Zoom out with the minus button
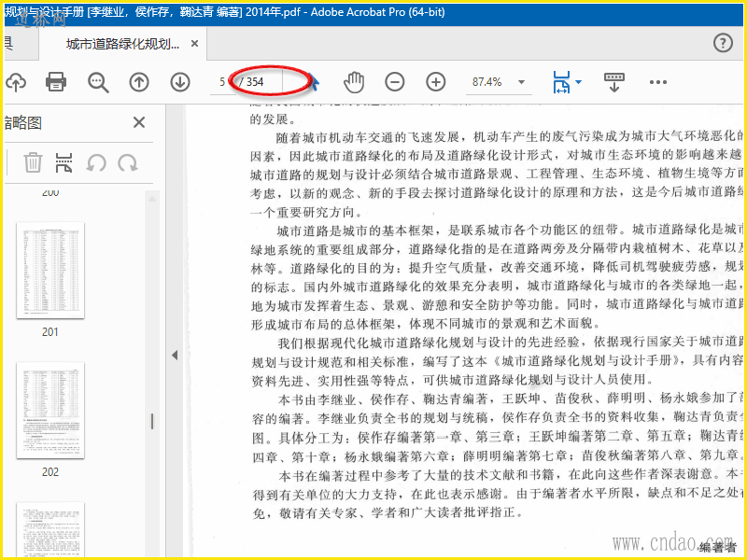747x560 pixels. pos(395,82)
